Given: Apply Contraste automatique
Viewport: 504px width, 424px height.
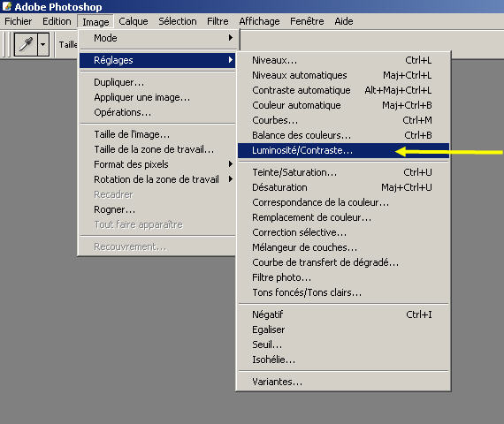Looking at the screenshot, I should (x=343, y=90).
